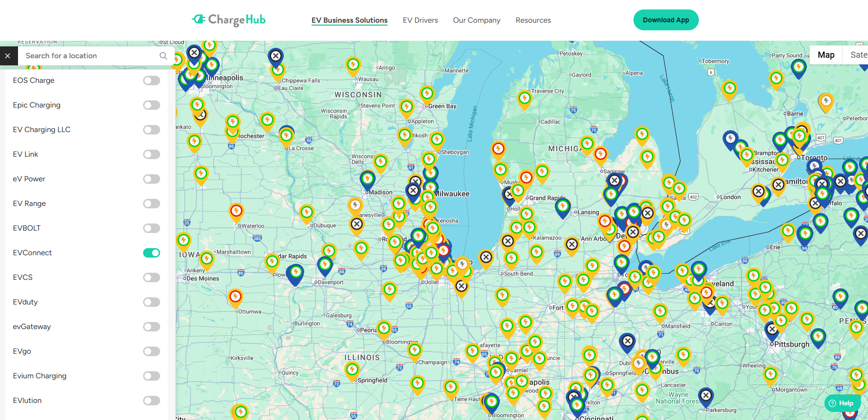
Task: Open EV Business Solutions menu
Action: [349, 20]
